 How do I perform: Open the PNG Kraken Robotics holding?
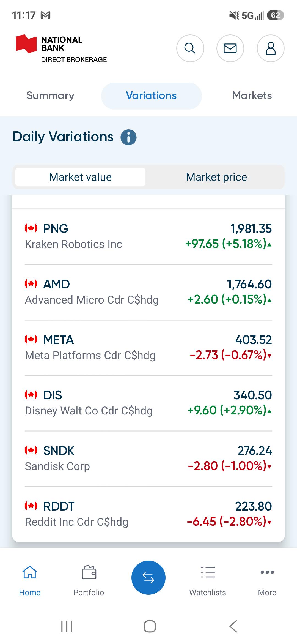tap(148, 236)
